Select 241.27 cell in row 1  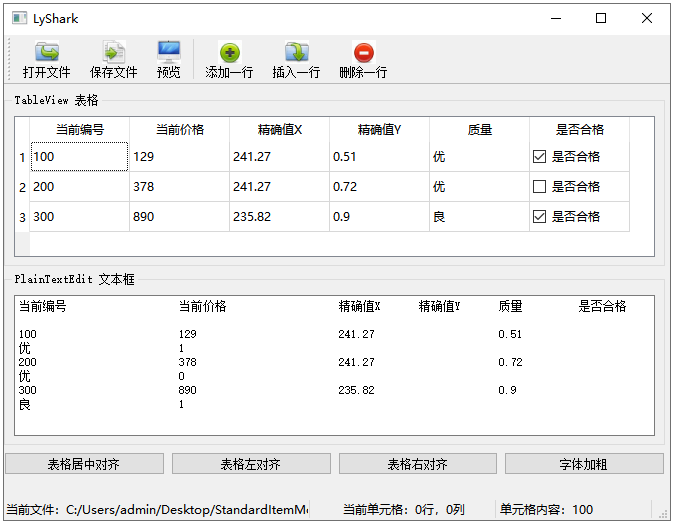[279, 157]
